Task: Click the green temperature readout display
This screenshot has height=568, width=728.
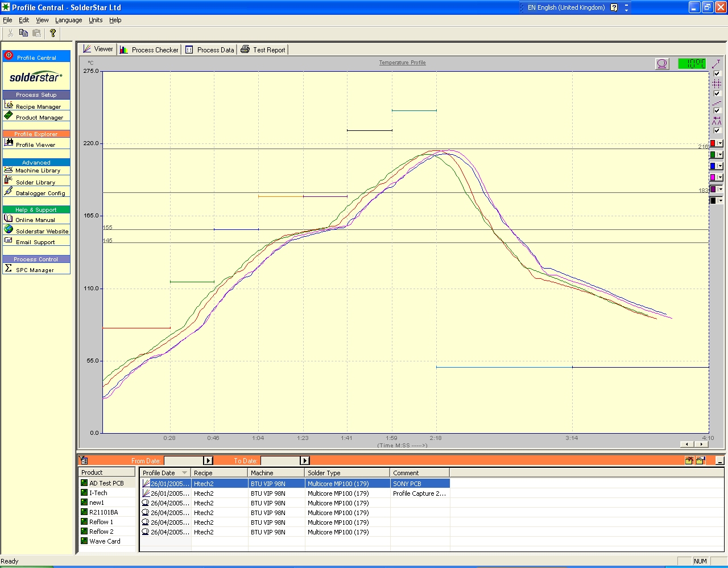Action: coord(692,64)
